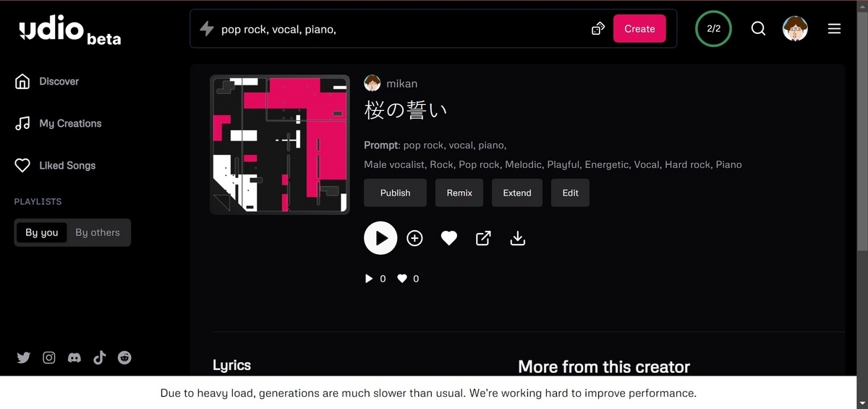Click the udio beta logo
Image resolution: width=868 pixels, height=409 pixels.
(x=69, y=30)
